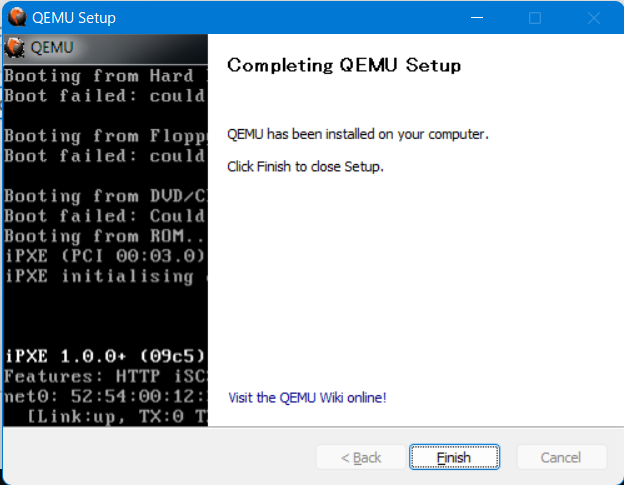Click the "Booting from Floppy" line in the image
Image resolution: width=624 pixels, height=485 pixels.
pos(104,136)
